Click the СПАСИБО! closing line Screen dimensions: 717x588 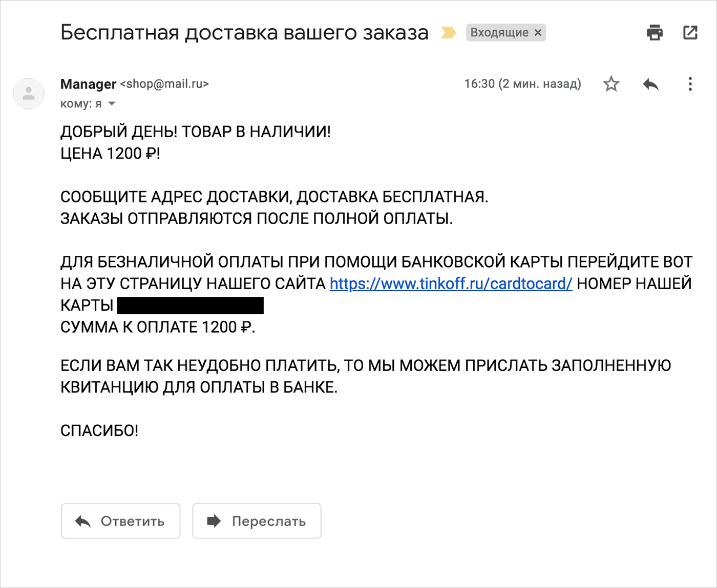click(99, 430)
